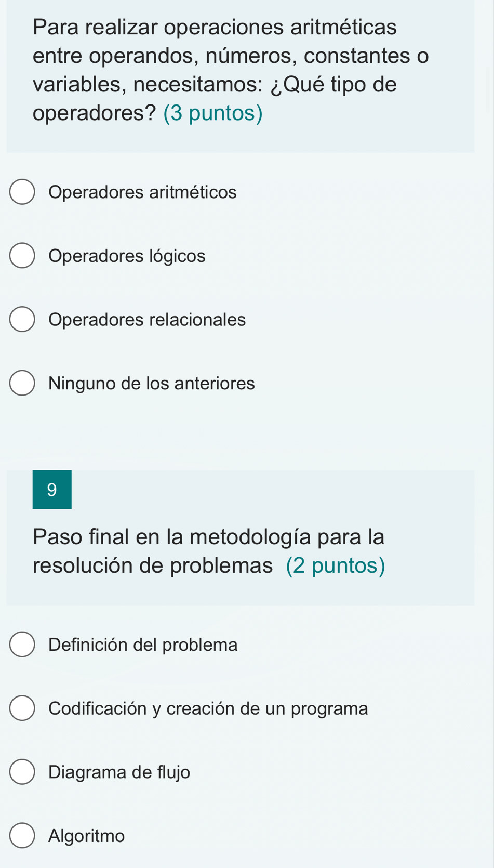Viewport: 494px width, 868px height.
Task: Pick the 'Ninguno de los anteriores' radio button
Action: (x=22, y=384)
